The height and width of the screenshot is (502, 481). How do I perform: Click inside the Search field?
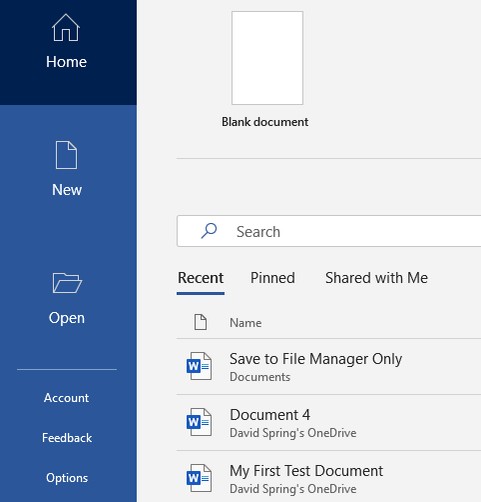(329, 231)
